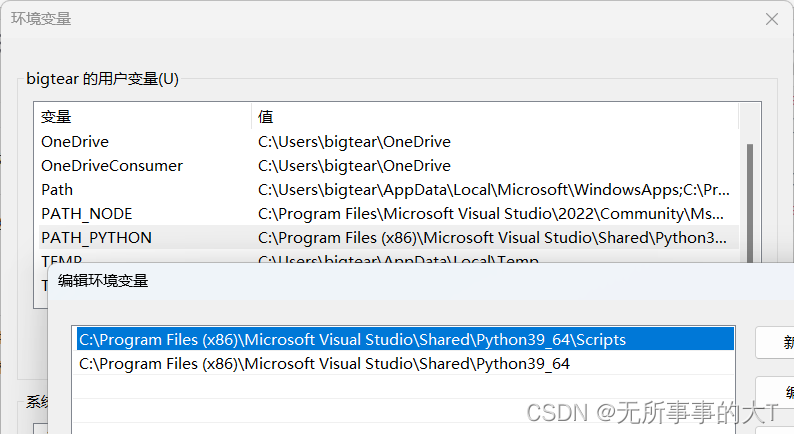Select the Path user variable

[388, 190]
